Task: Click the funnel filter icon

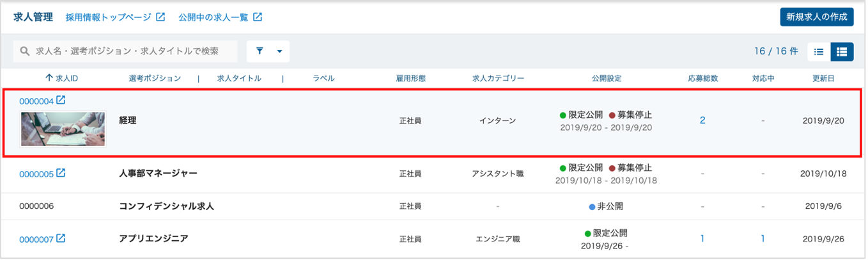Action: [260, 51]
